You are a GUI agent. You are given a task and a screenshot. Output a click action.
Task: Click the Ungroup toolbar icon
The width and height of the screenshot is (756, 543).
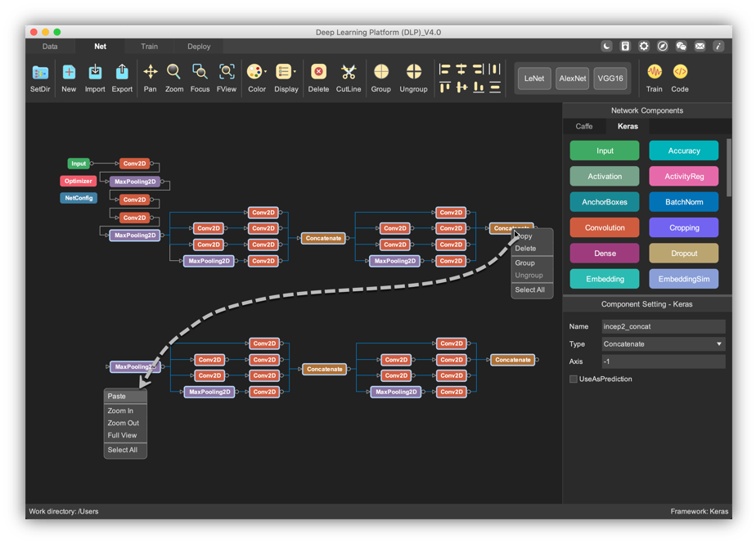413,73
